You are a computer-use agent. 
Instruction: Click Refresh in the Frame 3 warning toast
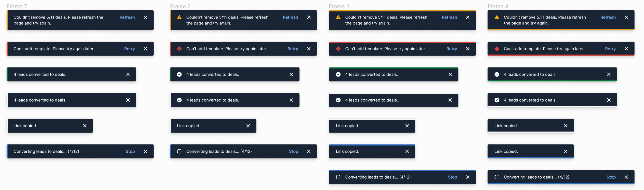(449, 17)
